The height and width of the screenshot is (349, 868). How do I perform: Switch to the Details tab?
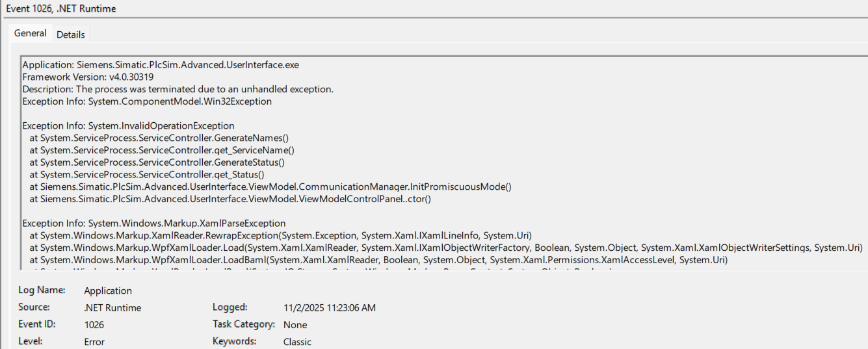pos(70,34)
